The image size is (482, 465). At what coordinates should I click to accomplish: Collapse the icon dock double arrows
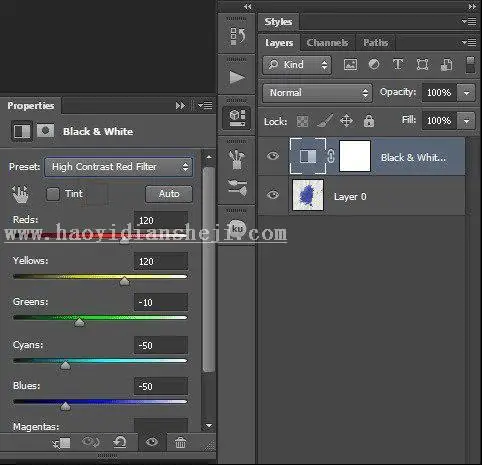tap(247, 7)
